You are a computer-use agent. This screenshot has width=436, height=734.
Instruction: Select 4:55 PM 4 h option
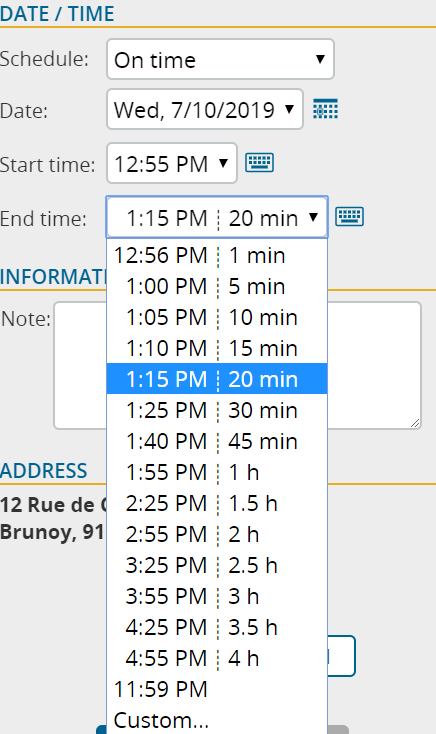tap(217, 658)
